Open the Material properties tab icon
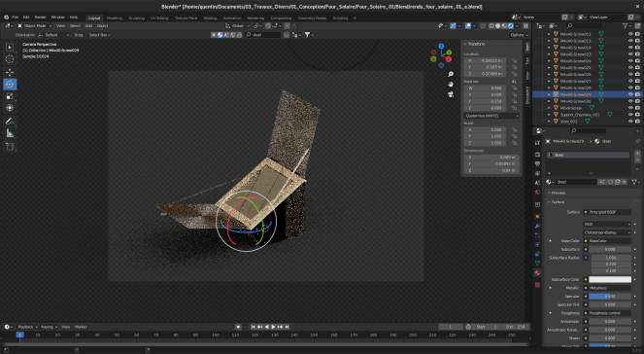Image resolution: width=644 pixels, height=354 pixels. point(537,272)
